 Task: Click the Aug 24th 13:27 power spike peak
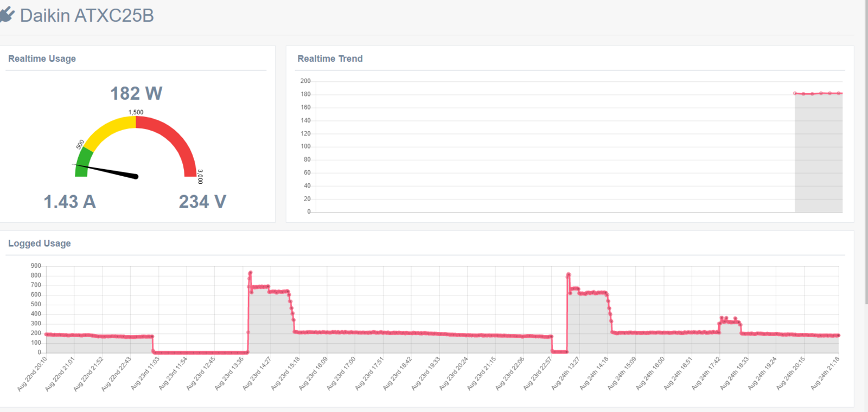[569, 274]
